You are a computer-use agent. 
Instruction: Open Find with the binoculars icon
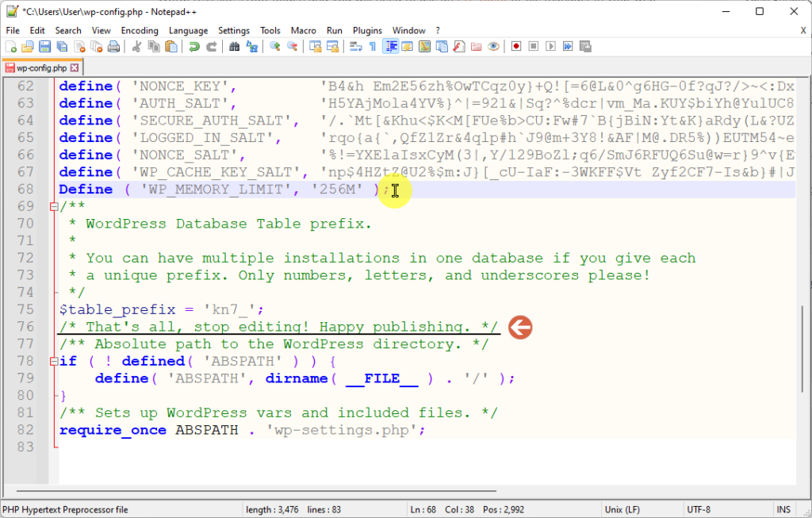click(235, 47)
